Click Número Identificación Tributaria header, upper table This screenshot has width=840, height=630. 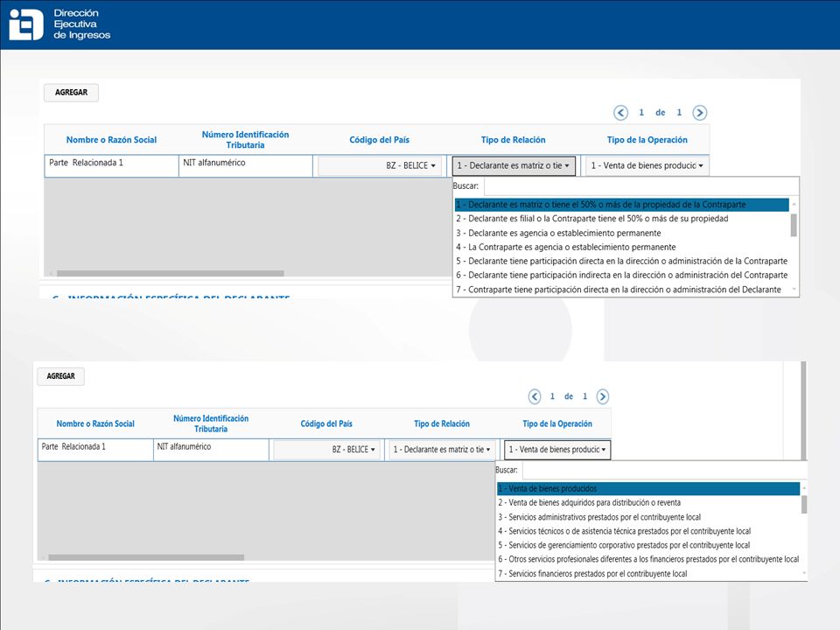point(245,140)
